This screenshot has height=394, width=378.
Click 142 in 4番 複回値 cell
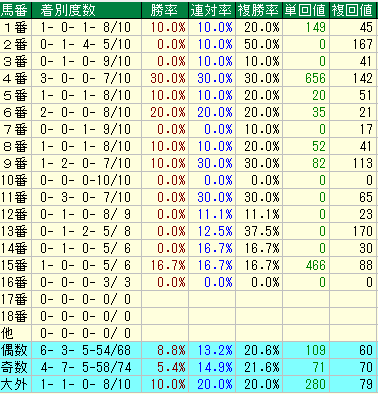(x=363, y=78)
